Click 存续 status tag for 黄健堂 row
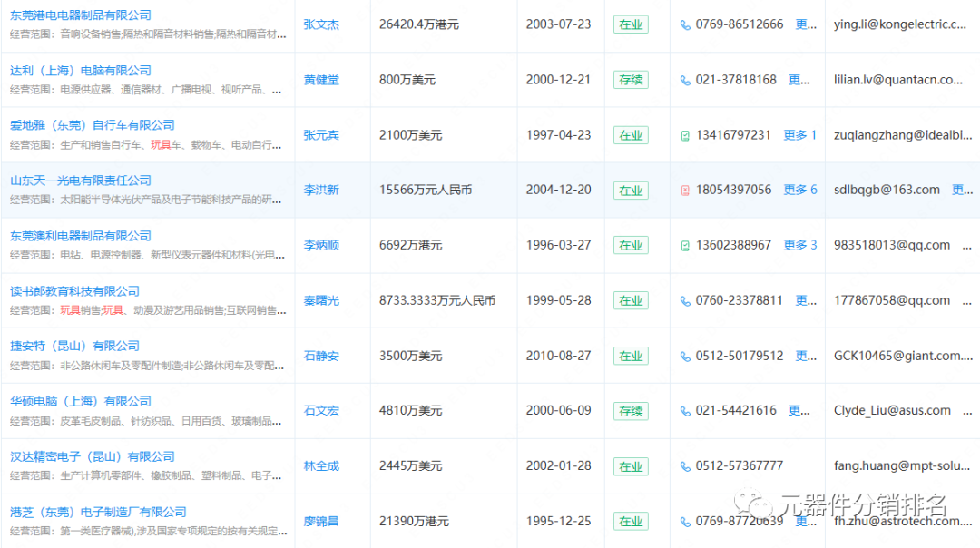Viewport: 980px width, 548px height. pos(631,80)
